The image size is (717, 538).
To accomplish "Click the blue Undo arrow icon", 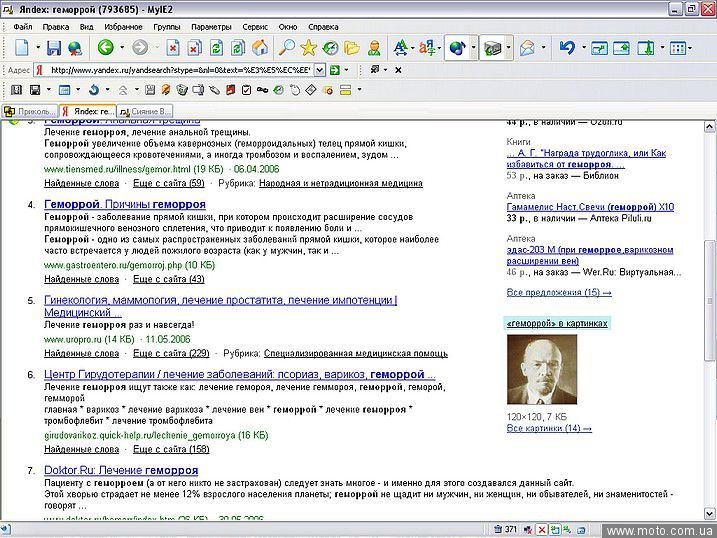I will [567, 48].
